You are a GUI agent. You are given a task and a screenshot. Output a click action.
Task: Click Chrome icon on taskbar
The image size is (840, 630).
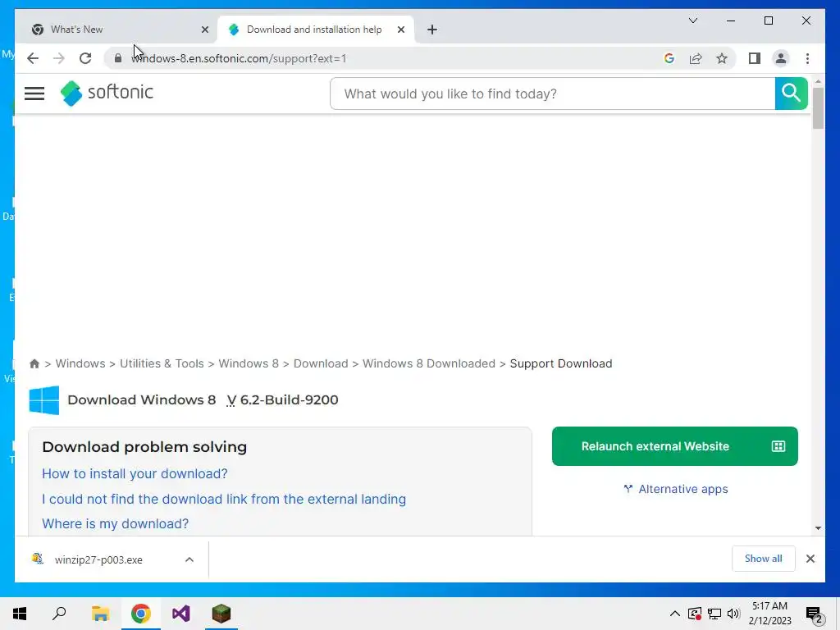tap(141, 614)
